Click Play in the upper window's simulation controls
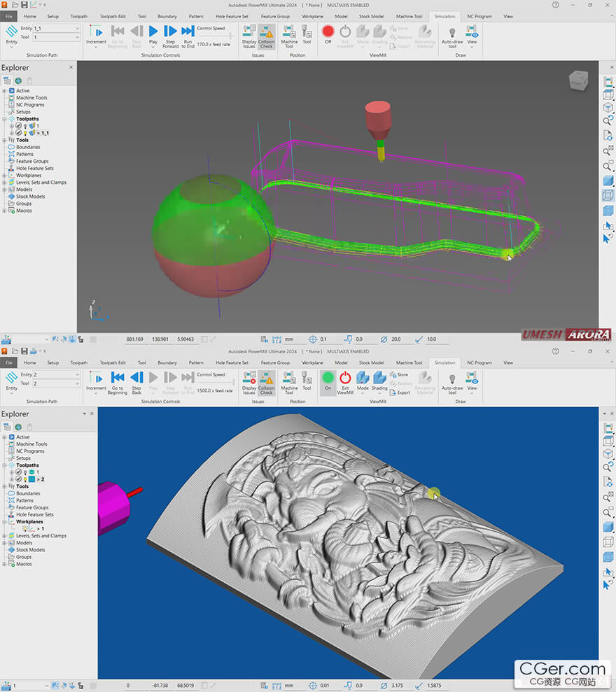 (153, 35)
